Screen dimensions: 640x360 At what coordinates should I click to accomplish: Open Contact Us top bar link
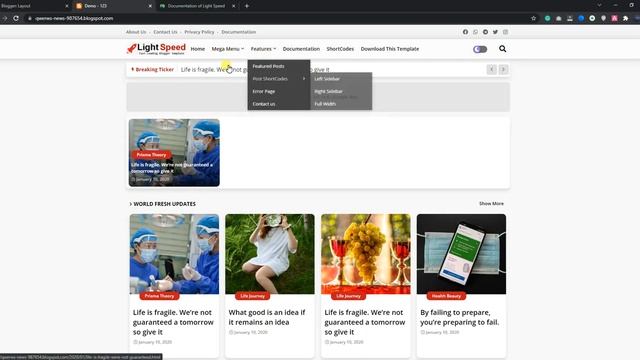click(165, 32)
